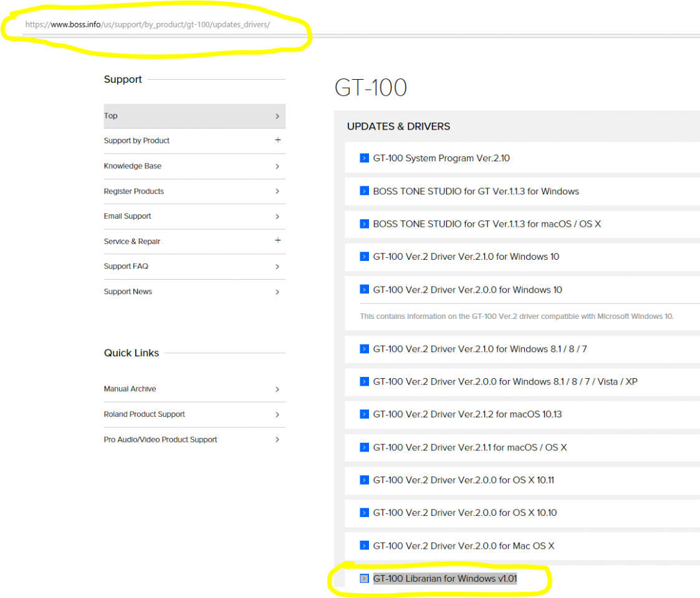Open the Support FAQ menu item

click(x=194, y=267)
